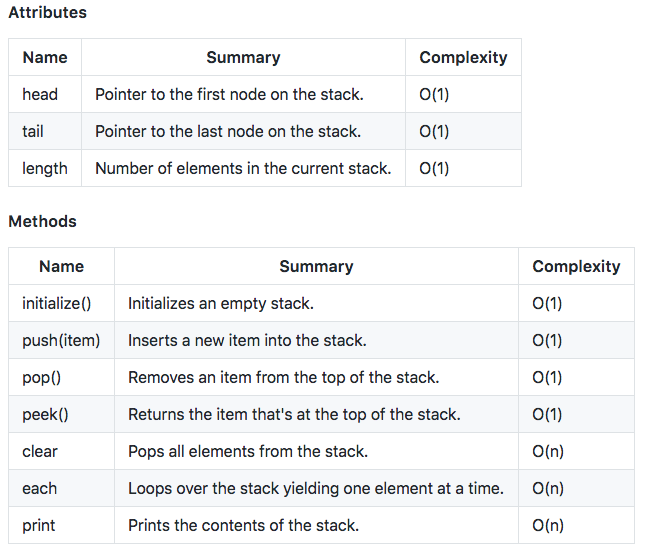Viewport: 650px width, 553px height.
Task: Click 'Pointer to the first node' summary text
Action: click(229, 94)
